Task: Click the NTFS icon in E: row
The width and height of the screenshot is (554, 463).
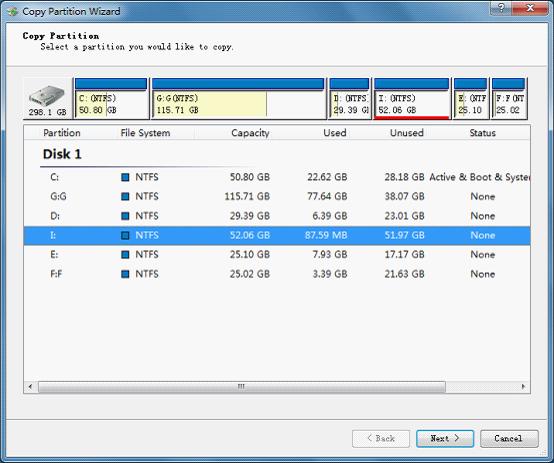Action: [x=125, y=254]
